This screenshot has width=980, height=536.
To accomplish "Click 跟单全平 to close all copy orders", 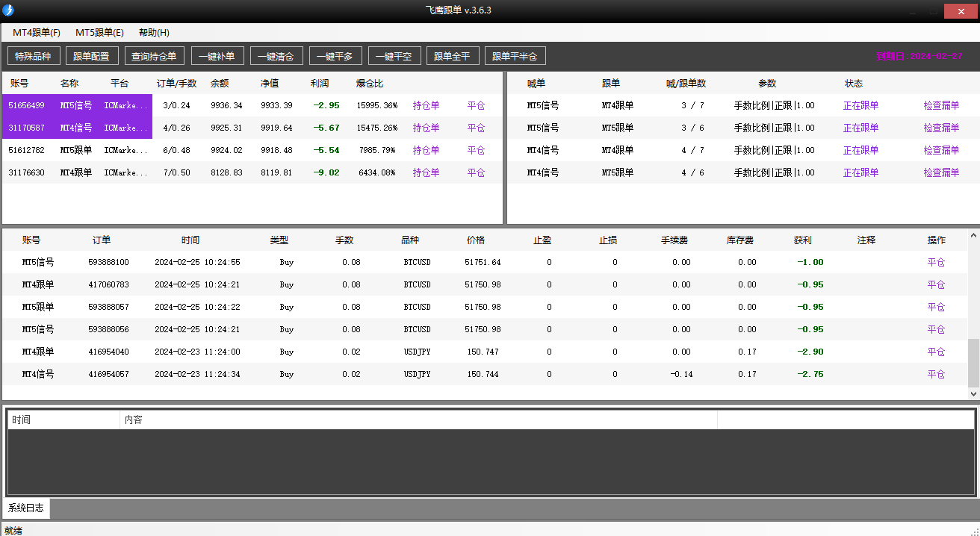I will click(x=453, y=55).
